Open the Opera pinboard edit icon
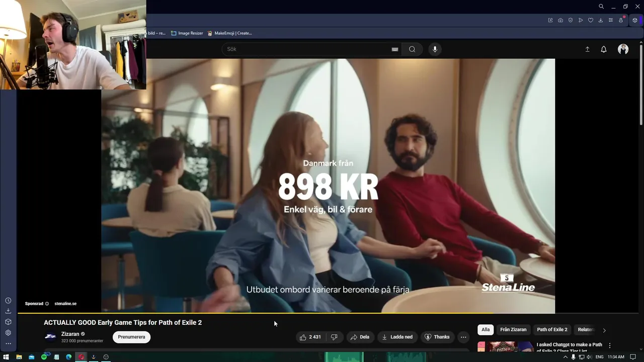The width and height of the screenshot is (644, 362). 550,20
